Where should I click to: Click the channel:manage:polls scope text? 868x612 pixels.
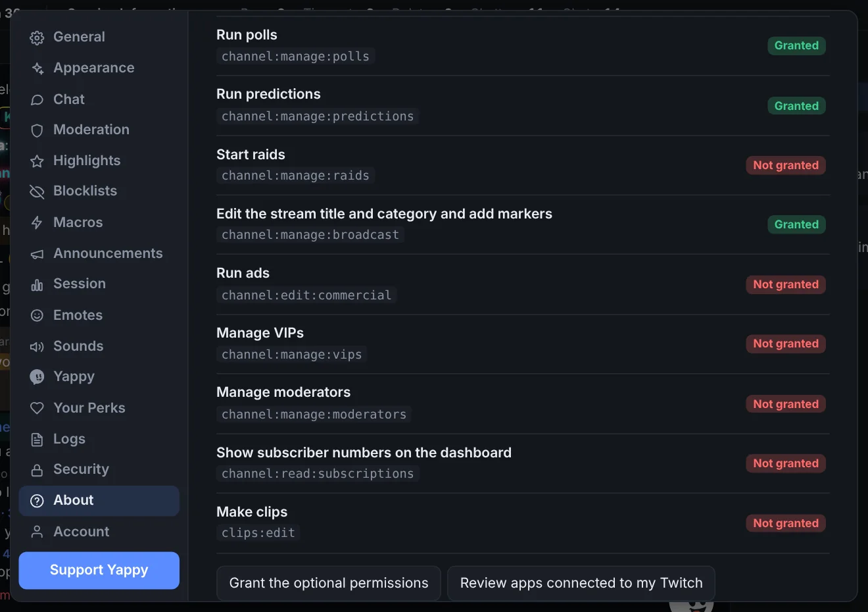pos(295,57)
